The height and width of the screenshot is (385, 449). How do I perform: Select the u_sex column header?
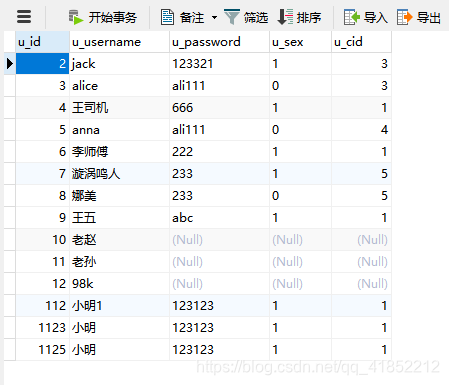(300, 42)
